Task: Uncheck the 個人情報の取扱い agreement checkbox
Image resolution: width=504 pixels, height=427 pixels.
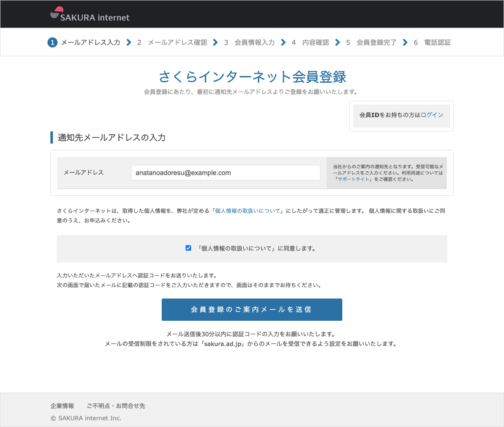Action: pyautogui.click(x=189, y=248)
